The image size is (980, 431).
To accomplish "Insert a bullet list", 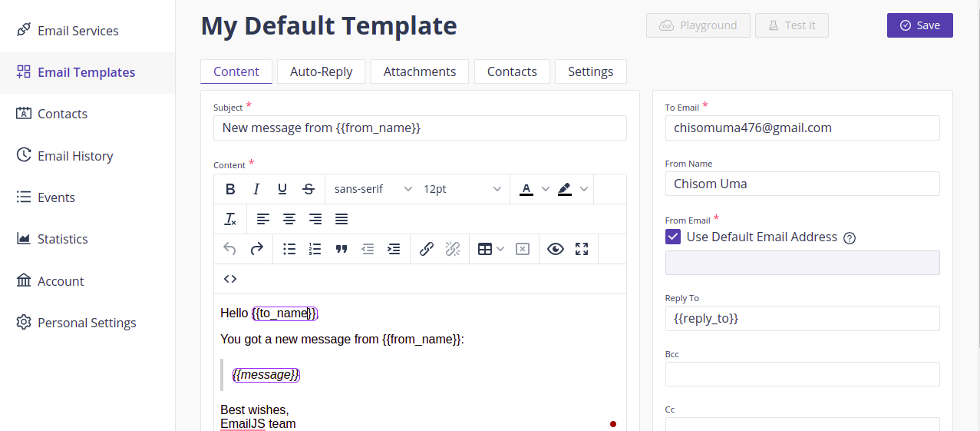I will pyautogui.click(x=289, y=249).
